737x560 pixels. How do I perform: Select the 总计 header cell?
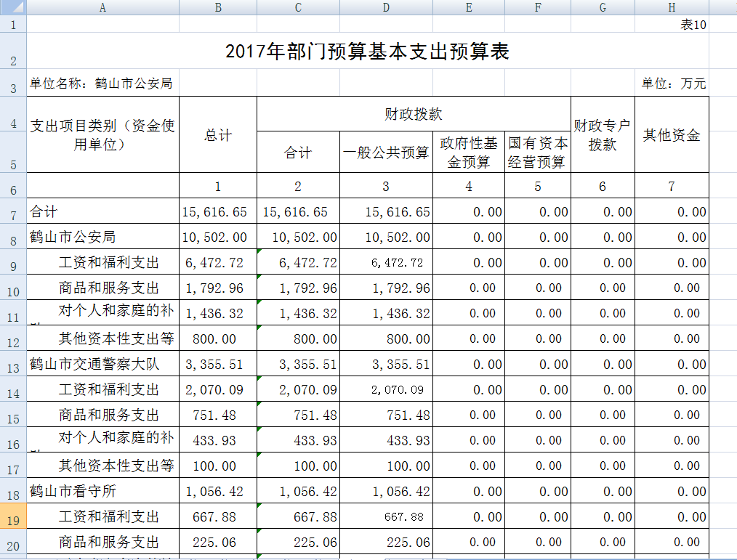click(217, 135)
